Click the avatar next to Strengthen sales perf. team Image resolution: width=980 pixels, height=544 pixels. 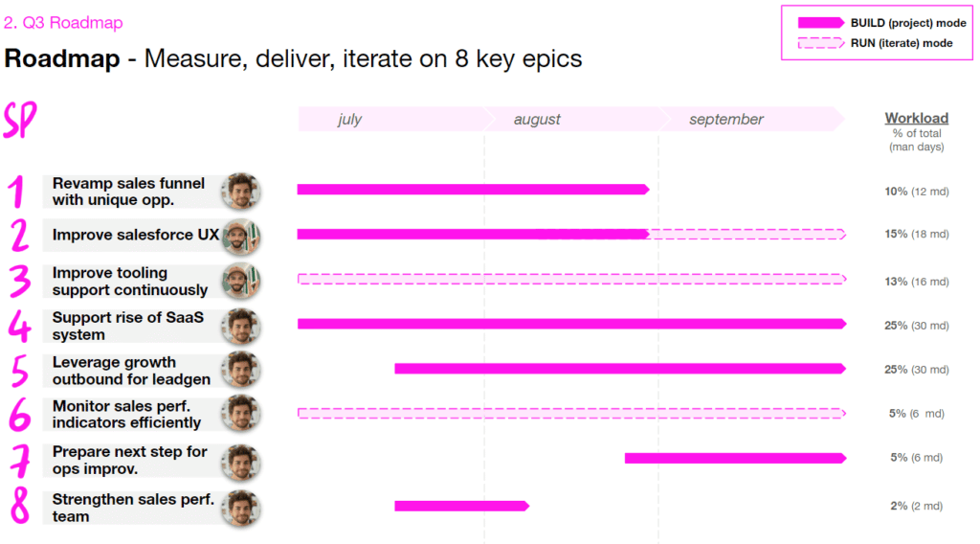tap(240, 507)
